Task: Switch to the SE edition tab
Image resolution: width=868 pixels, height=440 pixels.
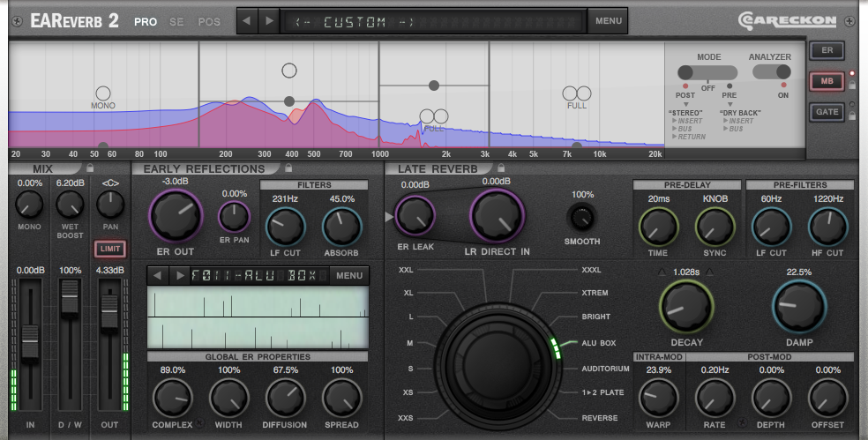Action: click(x=176, y=22)
